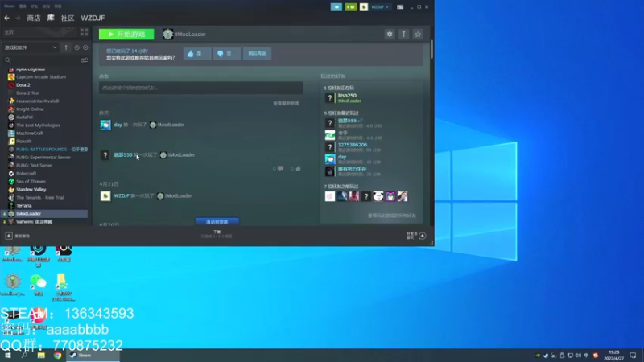
Task: Select Valheim in library list
Action: click(34, 222)
